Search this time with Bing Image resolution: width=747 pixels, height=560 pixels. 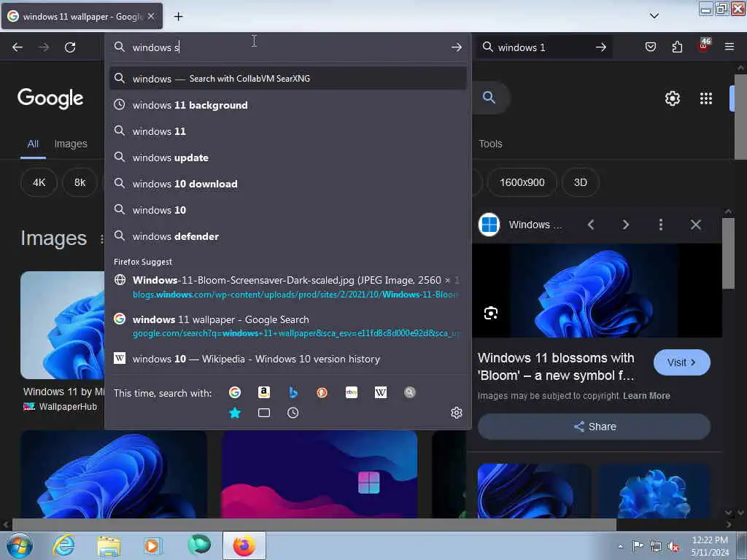click(293, 392)
